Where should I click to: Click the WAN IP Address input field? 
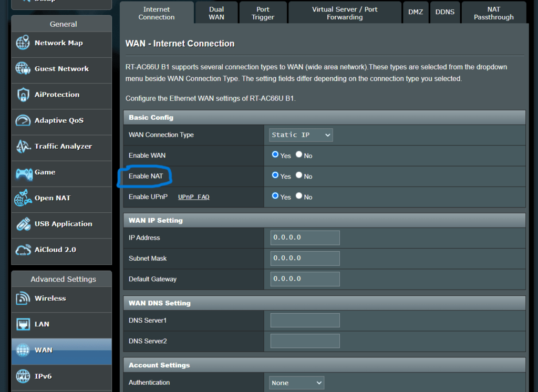click(x=305, y=238)
